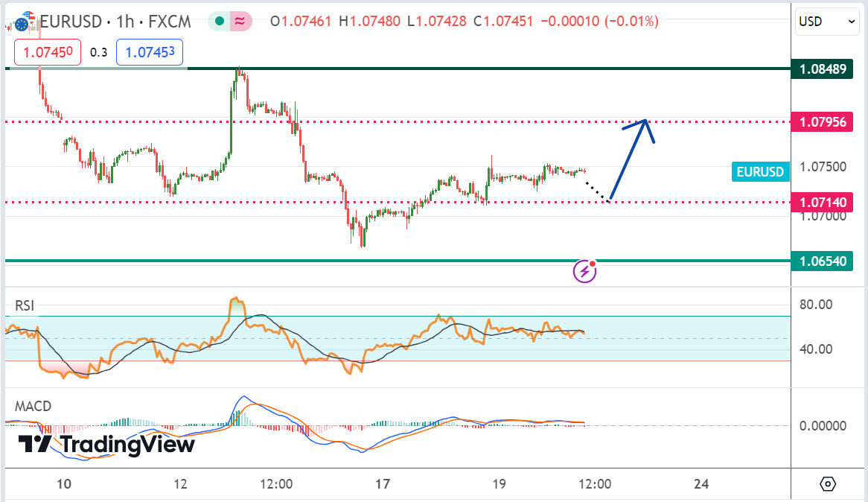Click the EURUSD price scale label
868x502 pixels.
[760, 172]
